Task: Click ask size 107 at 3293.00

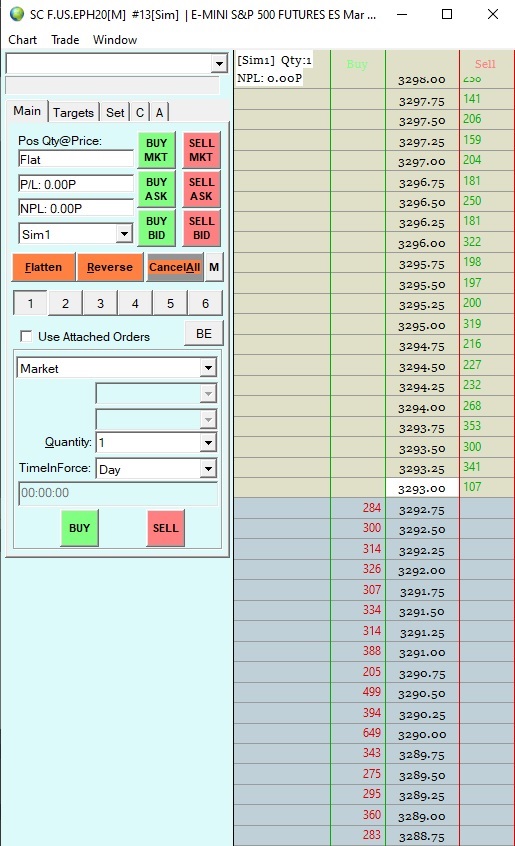Action: point(472,487)
